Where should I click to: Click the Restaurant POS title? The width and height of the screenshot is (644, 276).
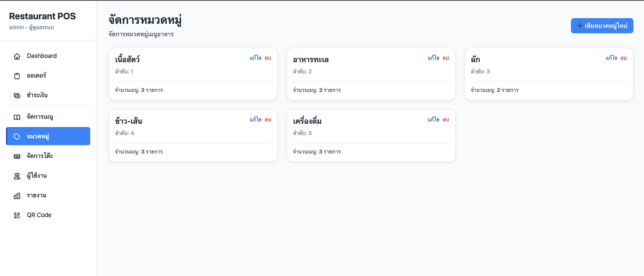pyautogui.click(x=42, y=16)
